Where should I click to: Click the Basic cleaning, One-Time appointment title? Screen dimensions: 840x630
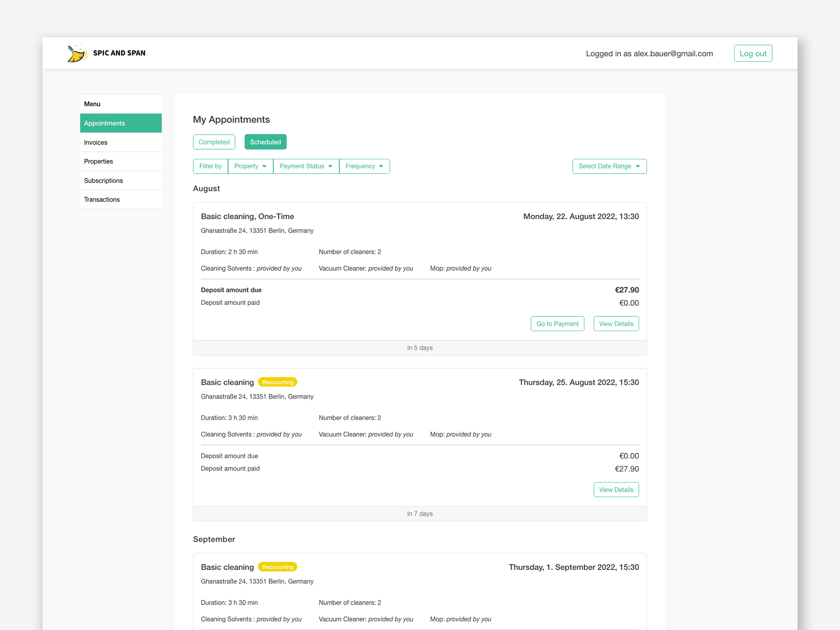click(x=247, y=217)
